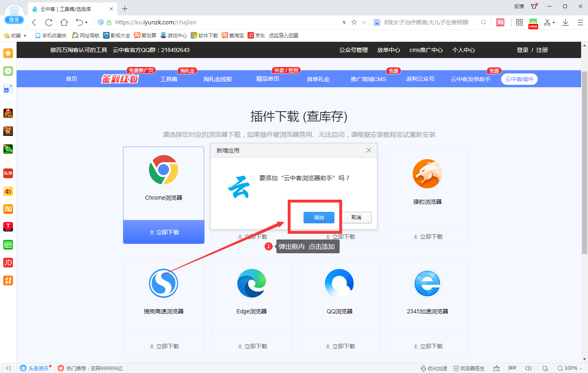Screen dimensions: 588x373
Task: Open the red shopping assistant icon
Action: (500, 22)
